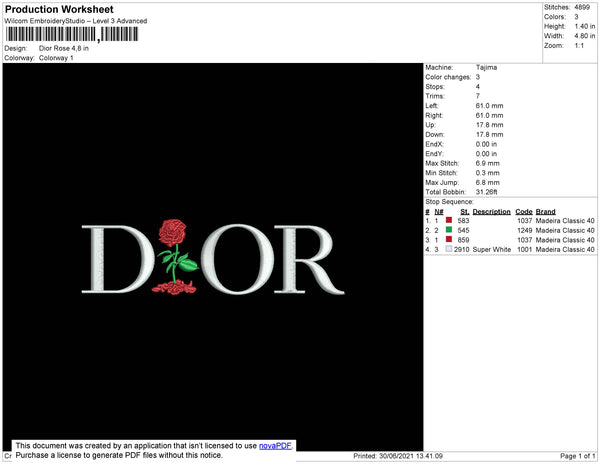Open the novaPDF hyperlink
600x464 pixels.
[275, 446]
